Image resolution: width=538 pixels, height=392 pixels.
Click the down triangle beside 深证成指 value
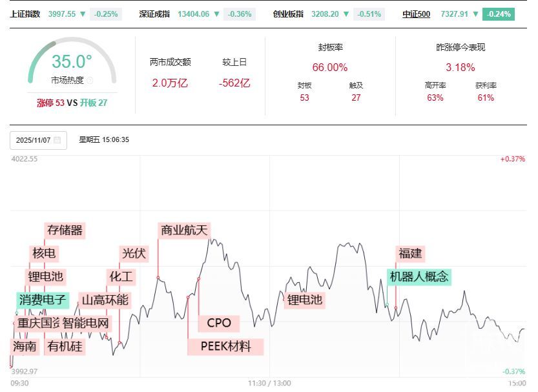point(216,14)
